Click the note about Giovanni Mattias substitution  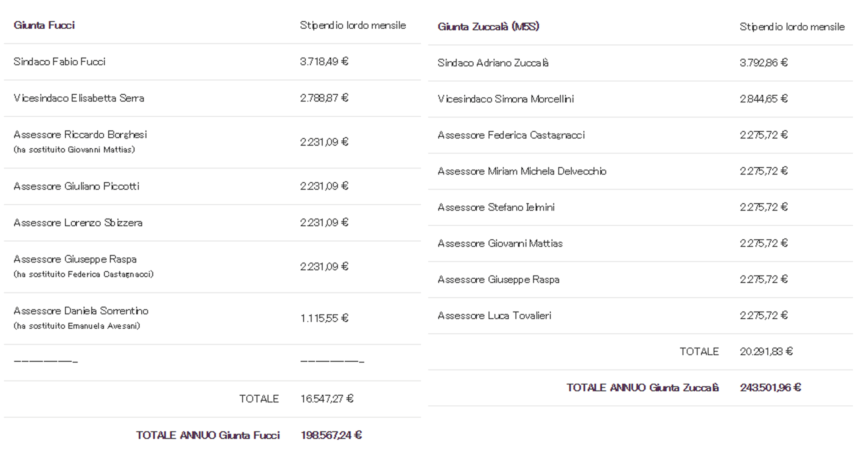tap(74, 150)
